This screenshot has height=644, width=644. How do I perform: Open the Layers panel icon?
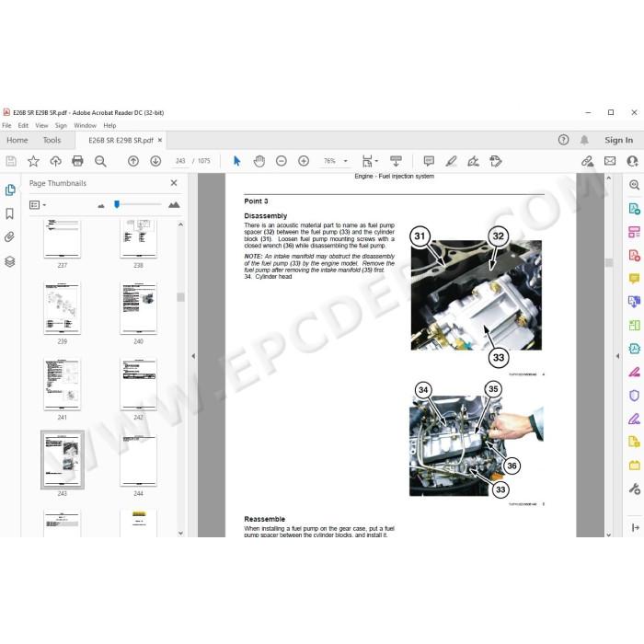coord(10,261)
